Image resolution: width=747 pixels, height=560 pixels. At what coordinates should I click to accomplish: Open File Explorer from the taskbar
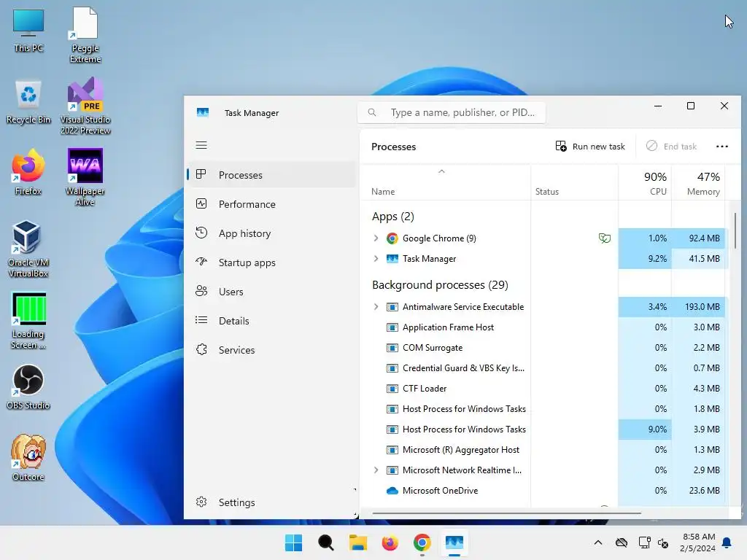[x=357, y=542]
